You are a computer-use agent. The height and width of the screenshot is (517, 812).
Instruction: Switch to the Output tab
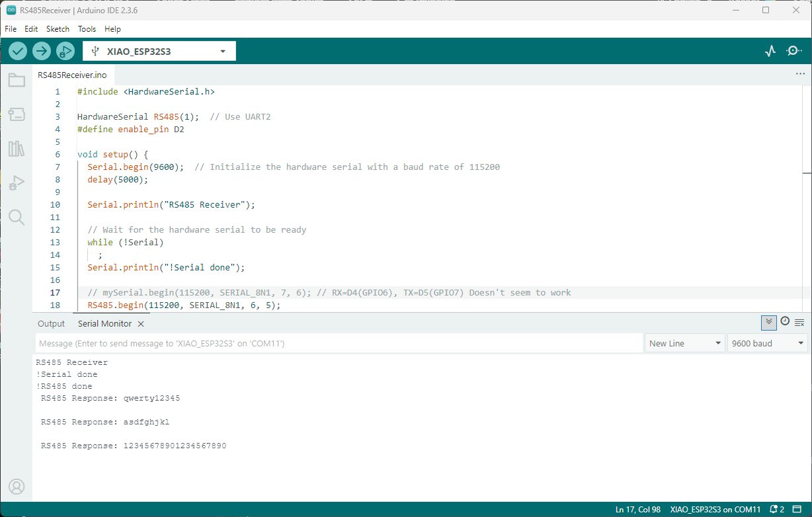(x=51, y=324)
